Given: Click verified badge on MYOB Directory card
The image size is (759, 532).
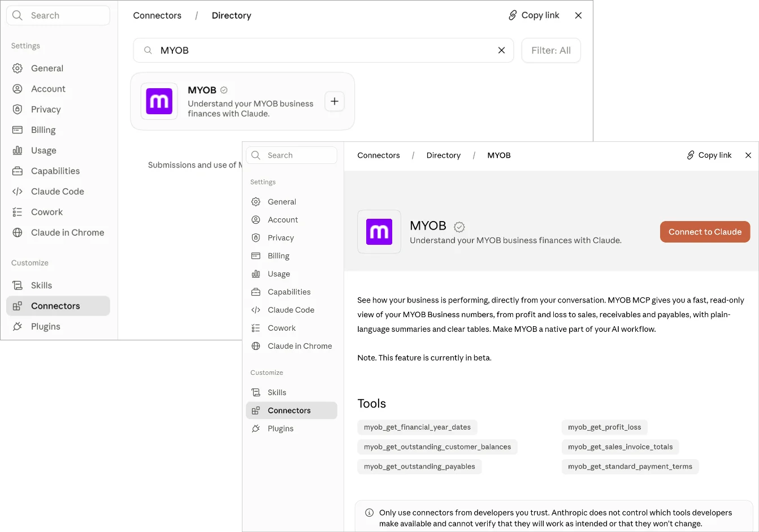Looking at the screenshot, I should coord(224,90).
